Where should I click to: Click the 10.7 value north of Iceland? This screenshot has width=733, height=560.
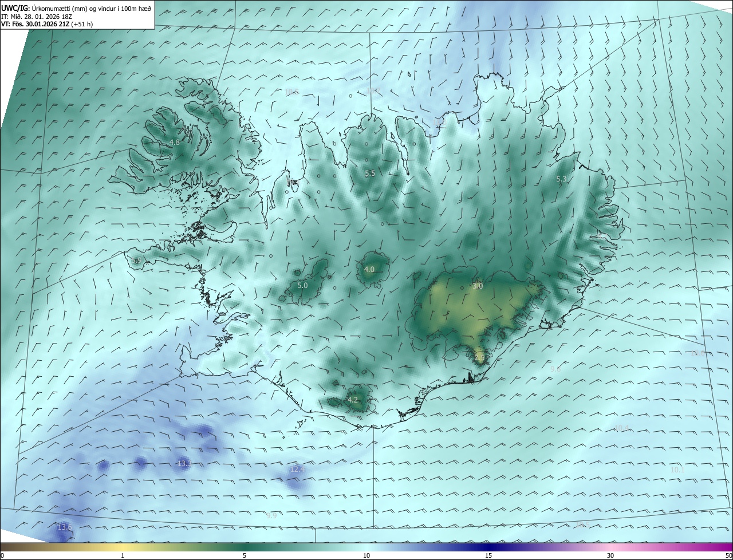pyautogui.click(x=373, y=91)
